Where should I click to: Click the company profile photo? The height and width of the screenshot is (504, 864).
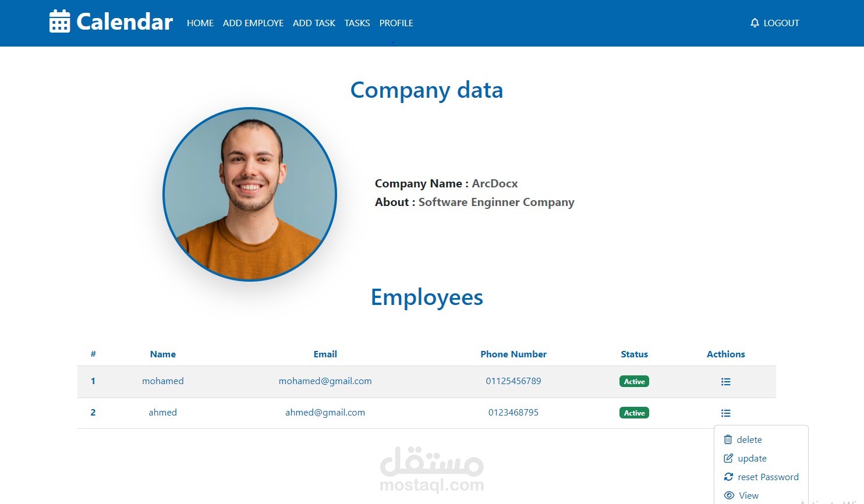250,194
